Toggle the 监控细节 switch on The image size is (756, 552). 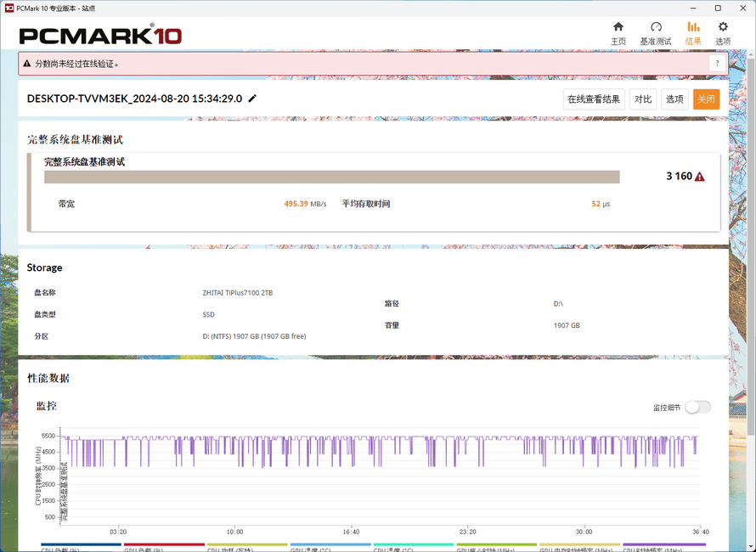pos(697,408)
